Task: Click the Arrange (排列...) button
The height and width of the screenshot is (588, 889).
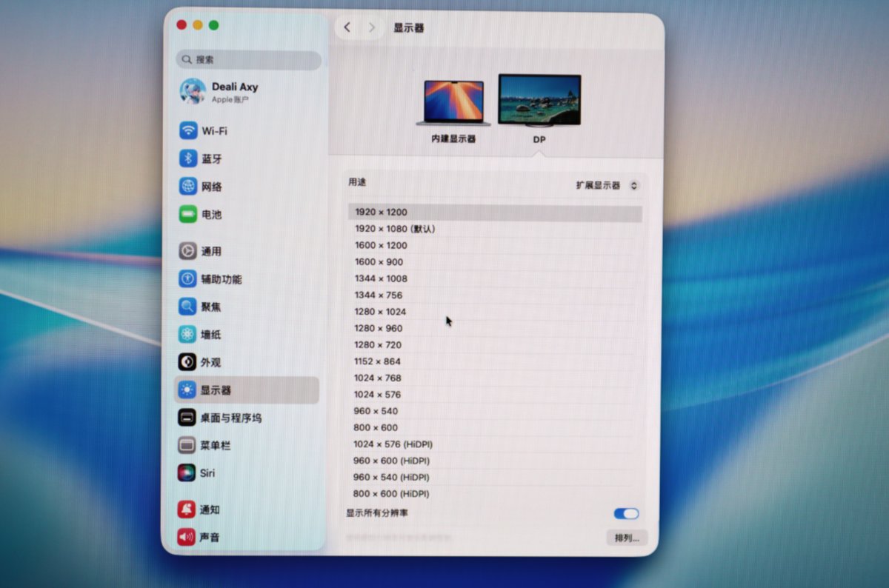Action: [x=626, y=538]
